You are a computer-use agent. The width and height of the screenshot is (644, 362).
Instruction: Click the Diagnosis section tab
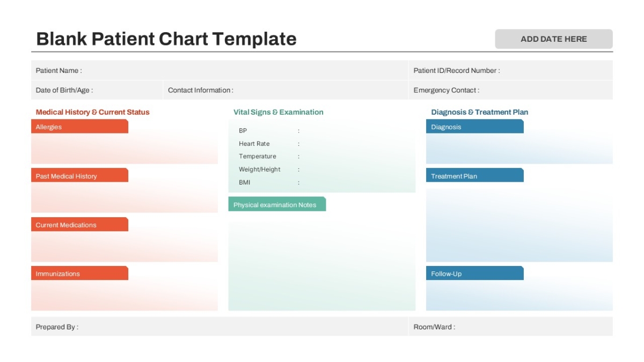[x=474, y=127]
